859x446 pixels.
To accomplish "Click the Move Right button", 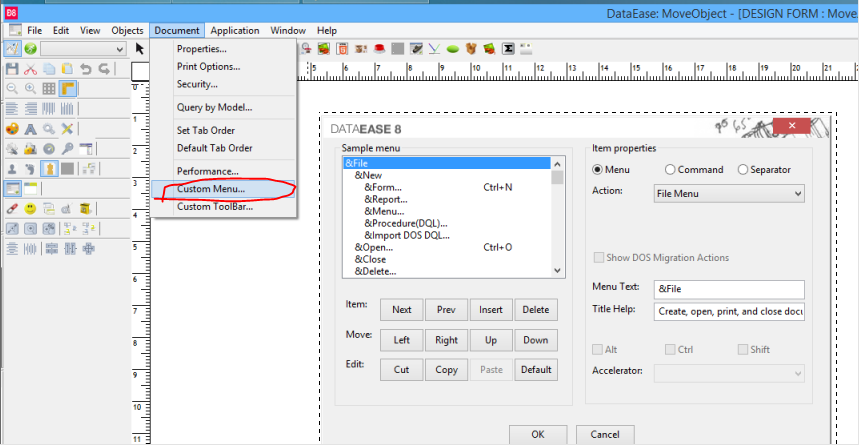I will click(446, 340).
